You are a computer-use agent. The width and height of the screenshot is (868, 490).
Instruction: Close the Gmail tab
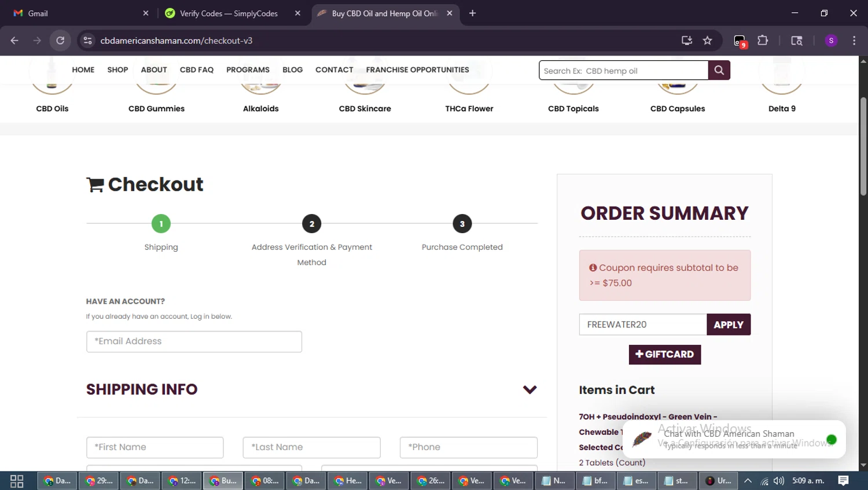coord(145,13)
